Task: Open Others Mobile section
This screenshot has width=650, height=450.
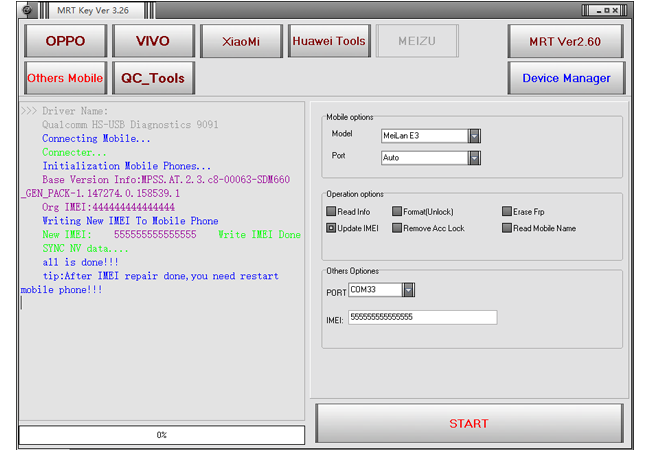Action: (65, 78)
